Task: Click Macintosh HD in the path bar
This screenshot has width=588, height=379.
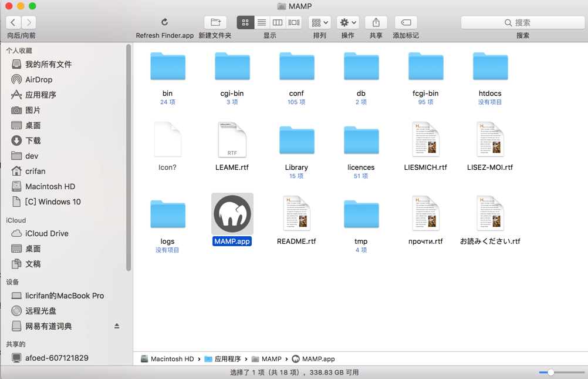Action: (167, 358)
